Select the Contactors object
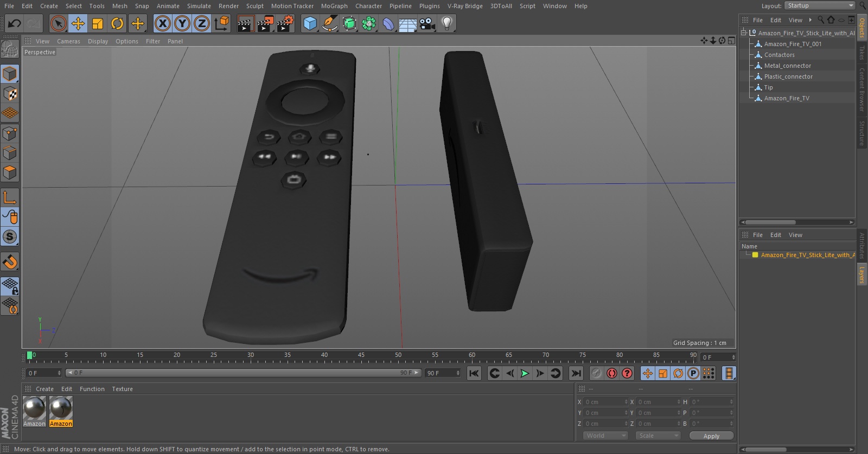The width and height of the screenshot is (868, 454). pyautogui.click(x=779, y=55)
